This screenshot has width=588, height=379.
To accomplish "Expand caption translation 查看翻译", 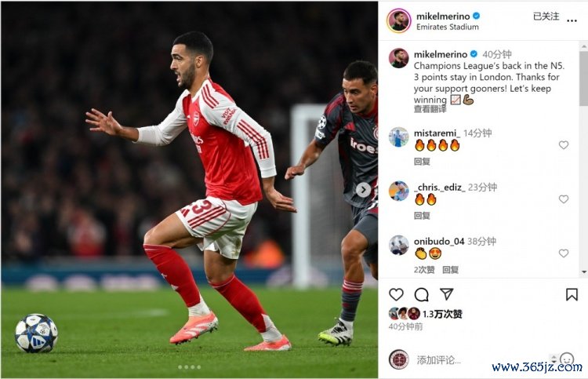I will pos(430,109).
